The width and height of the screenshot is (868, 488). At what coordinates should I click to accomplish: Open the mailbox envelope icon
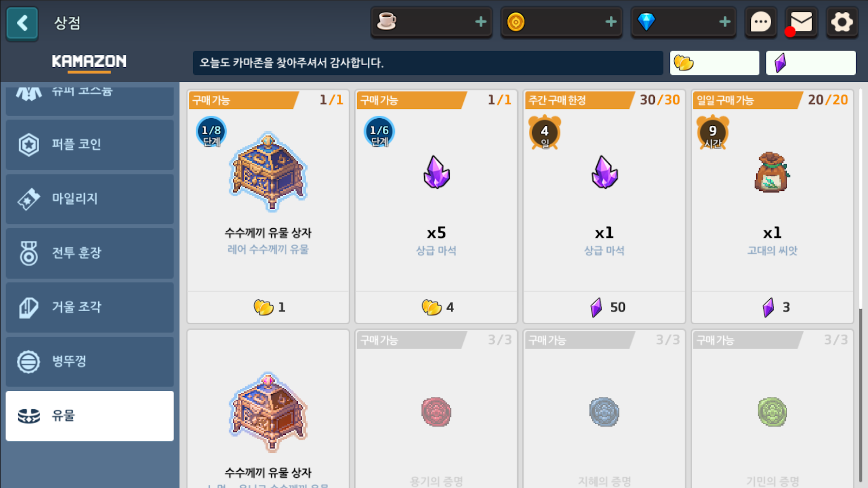click(x=801, y=22)
